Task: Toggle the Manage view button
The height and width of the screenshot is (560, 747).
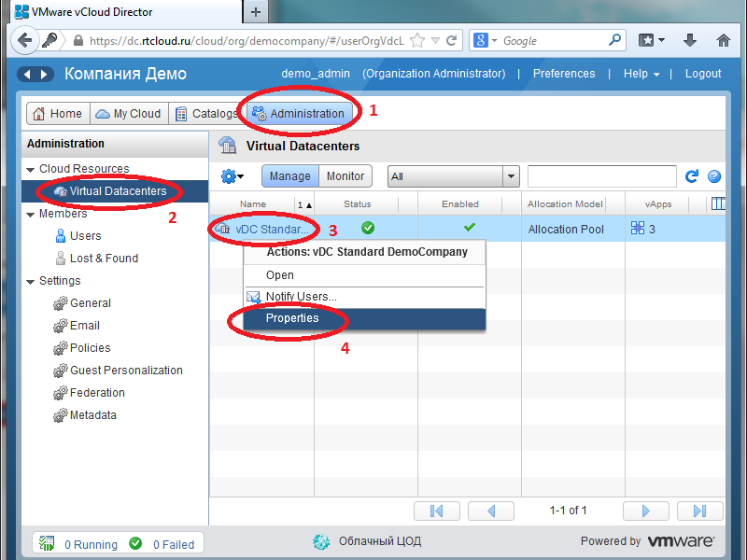Action: pyautogui.click(x=290, y=176)
